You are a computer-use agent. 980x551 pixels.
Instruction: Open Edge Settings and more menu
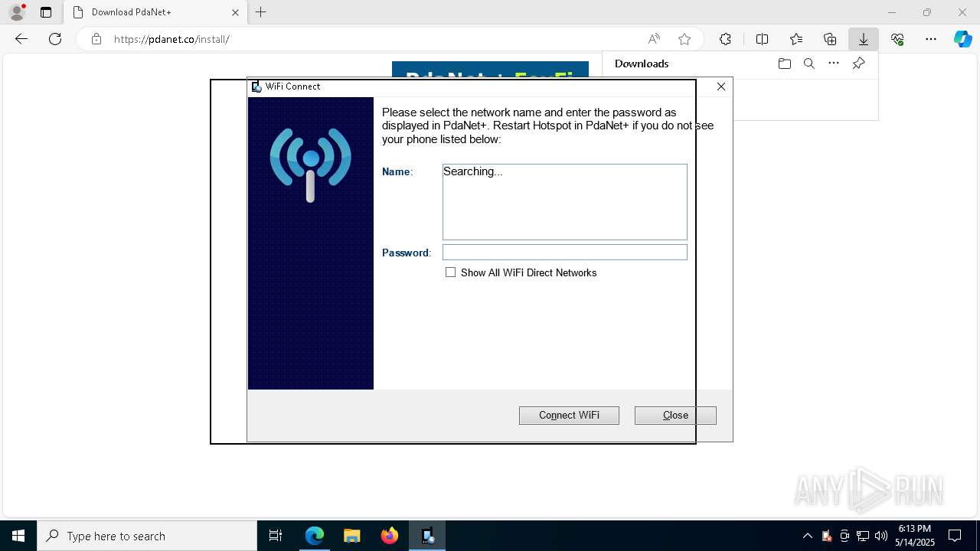[931, 39]
